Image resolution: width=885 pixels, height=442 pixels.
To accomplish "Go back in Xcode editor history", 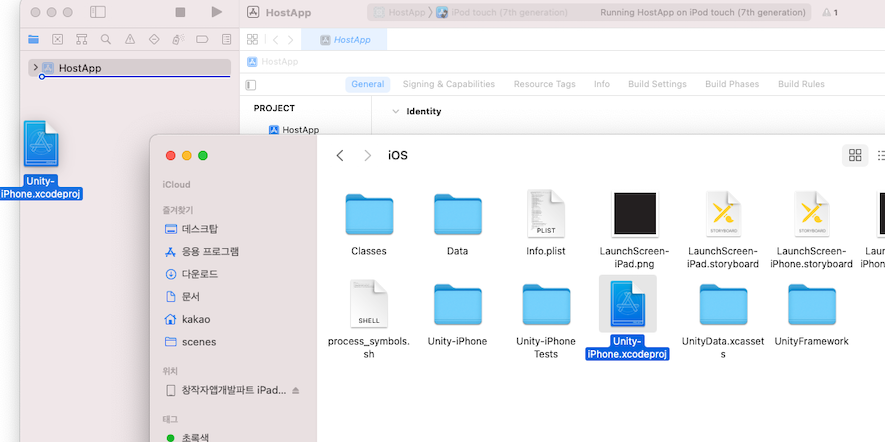I will coord(275,40).
